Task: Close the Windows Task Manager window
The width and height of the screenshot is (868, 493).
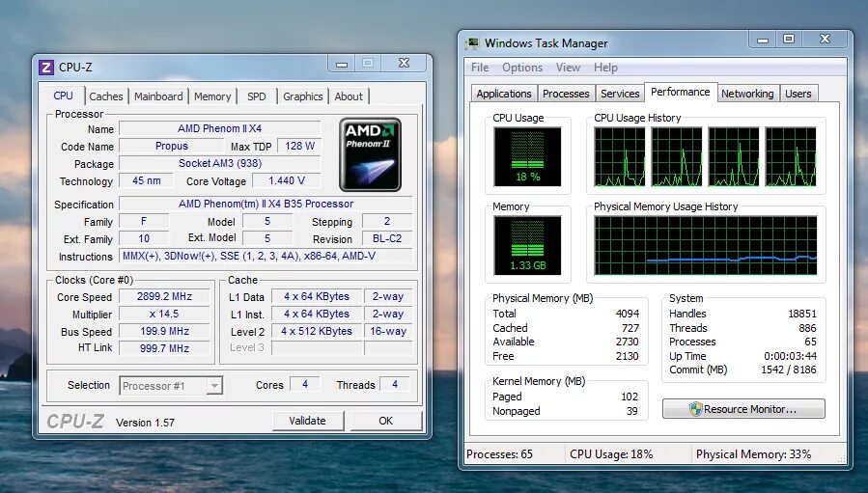Action: (x=825, y=39)
